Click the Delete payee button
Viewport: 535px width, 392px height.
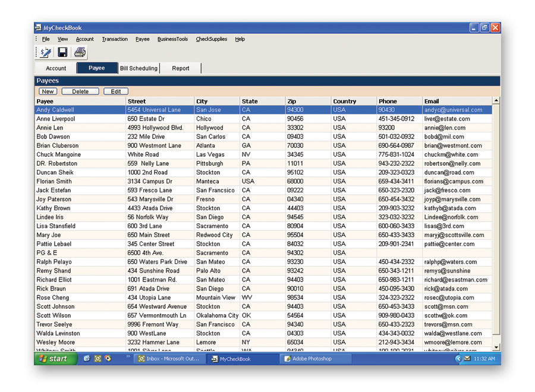pyautogui.click(x=80, y=91)
